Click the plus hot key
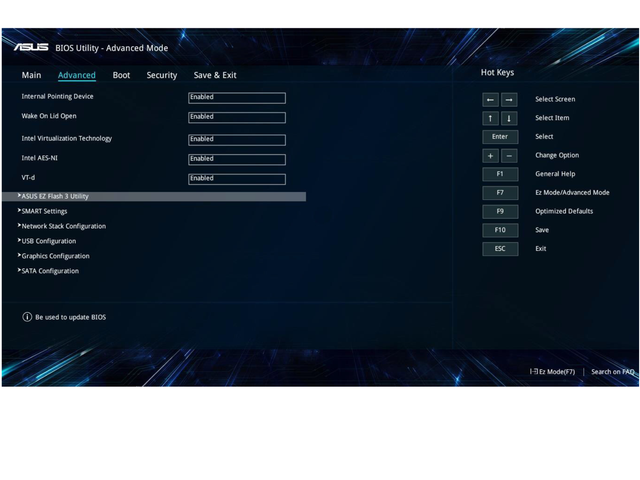This screenshot has height=480, width=640. [490, 156]
